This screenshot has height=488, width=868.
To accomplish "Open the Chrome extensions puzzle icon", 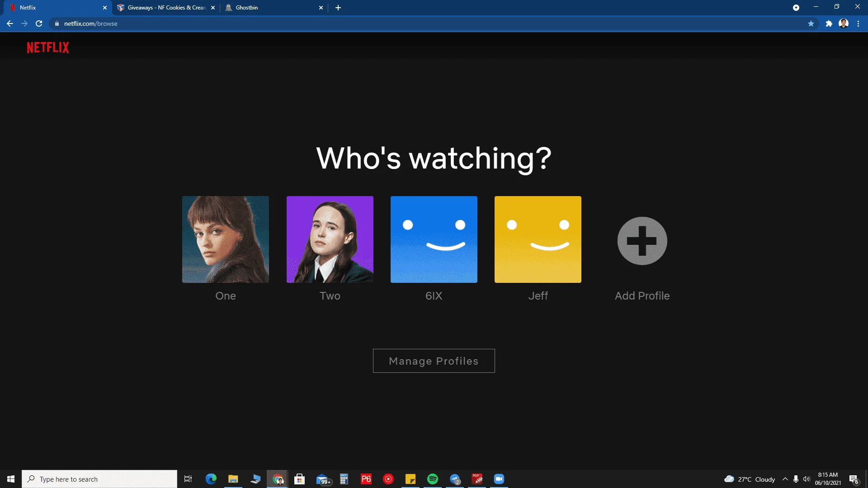I will point(829,23).
